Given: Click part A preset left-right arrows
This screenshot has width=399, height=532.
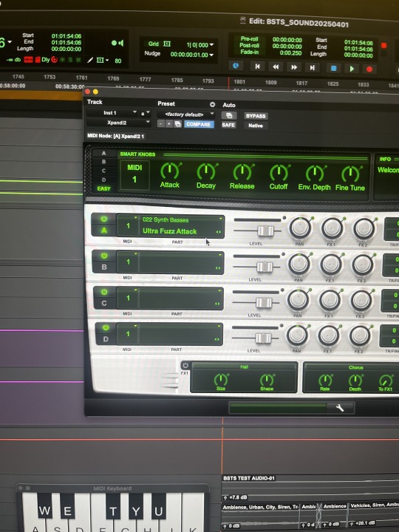Looking at the screenshot, I should pyautogui.click(x=218, y=232).
